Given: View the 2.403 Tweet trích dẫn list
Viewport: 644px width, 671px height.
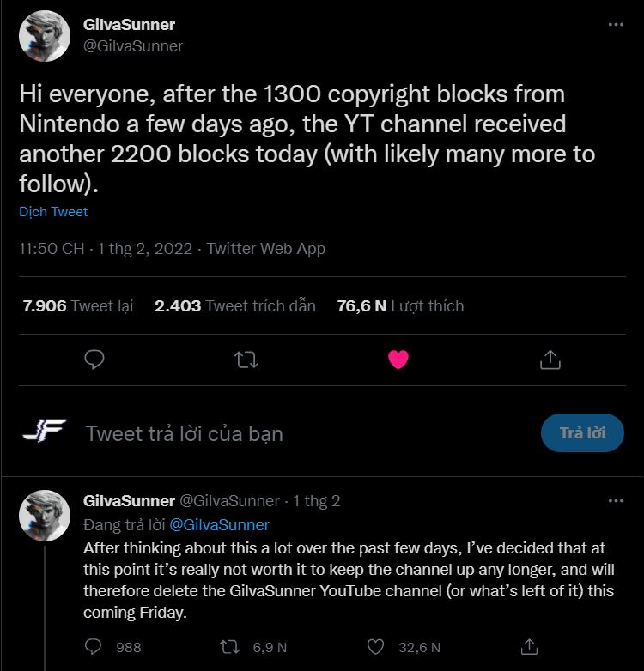Looking at the screenshot, I should 235,306.
